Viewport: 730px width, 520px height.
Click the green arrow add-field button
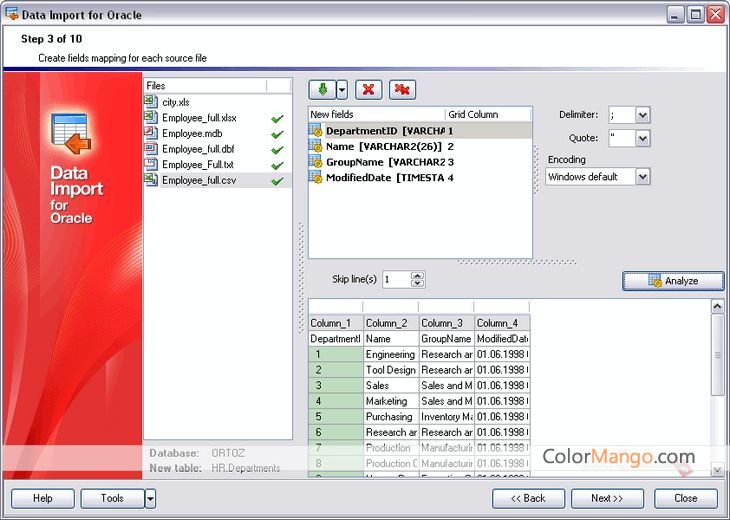pyautogui.click(x=322, y=89)
